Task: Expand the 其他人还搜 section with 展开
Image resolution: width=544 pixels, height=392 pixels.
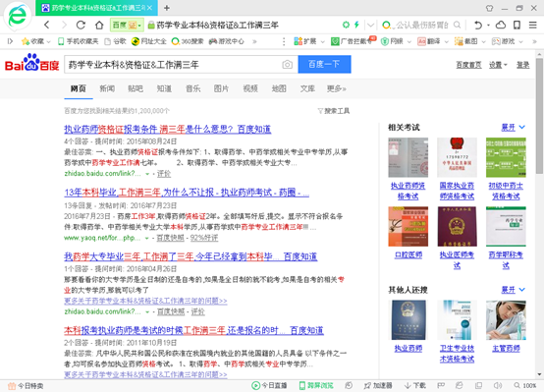Action: 514,290
